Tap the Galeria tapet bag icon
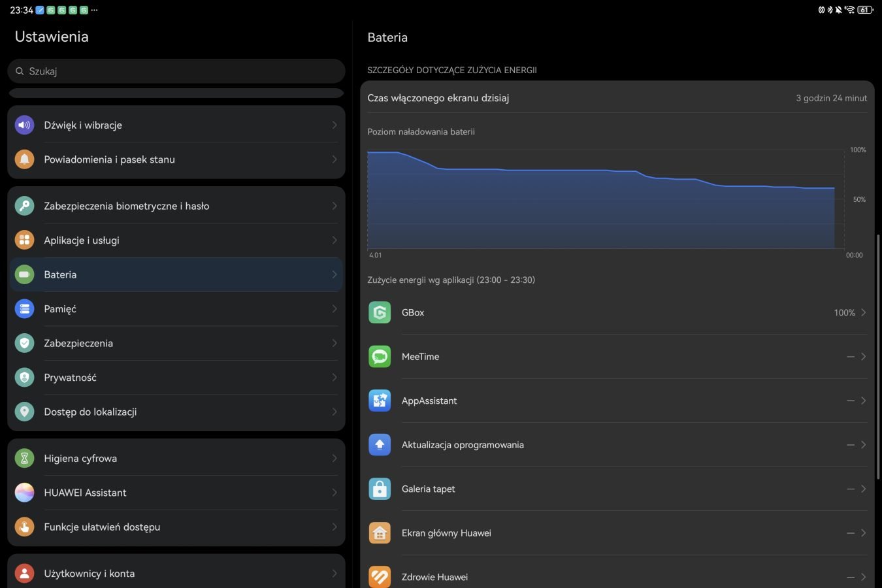This screenshot has width=882, height=588. pyautogui.click(x=380, y=489)
